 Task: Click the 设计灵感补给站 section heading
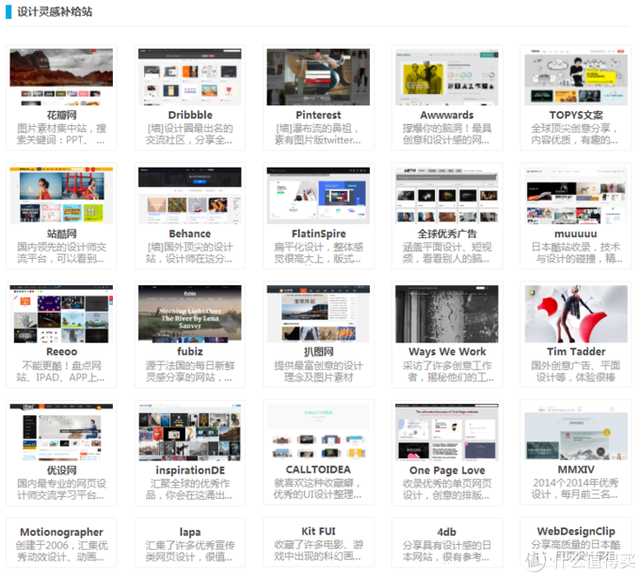point(54,11)
